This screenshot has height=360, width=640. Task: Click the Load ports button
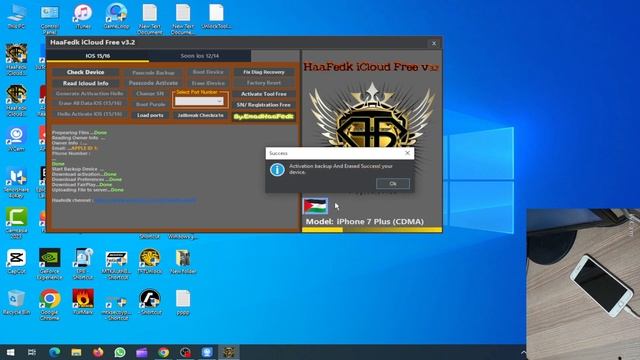pyautogui.click(x=150, y=115)
